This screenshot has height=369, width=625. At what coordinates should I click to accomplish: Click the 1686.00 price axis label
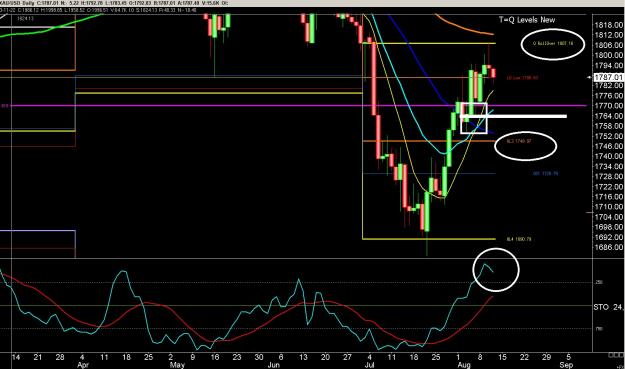[608, 247]
